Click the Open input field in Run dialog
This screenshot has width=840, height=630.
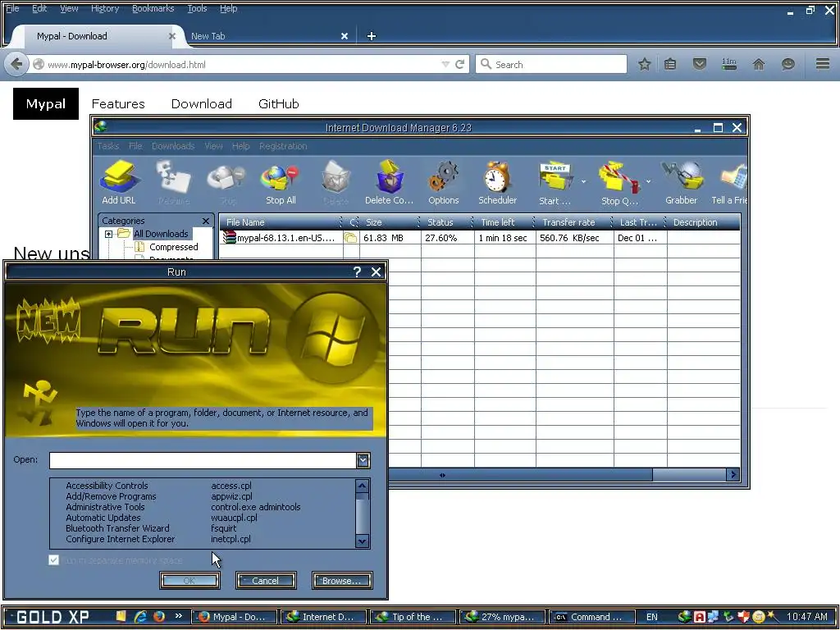click(203, 460)
